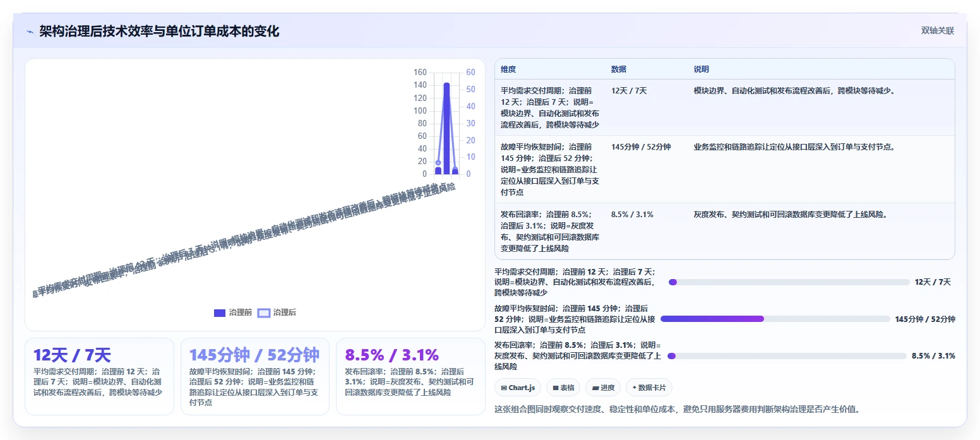Click the 60 label on the right chart axis
The image size is (980, 440).
pos(471,72)
